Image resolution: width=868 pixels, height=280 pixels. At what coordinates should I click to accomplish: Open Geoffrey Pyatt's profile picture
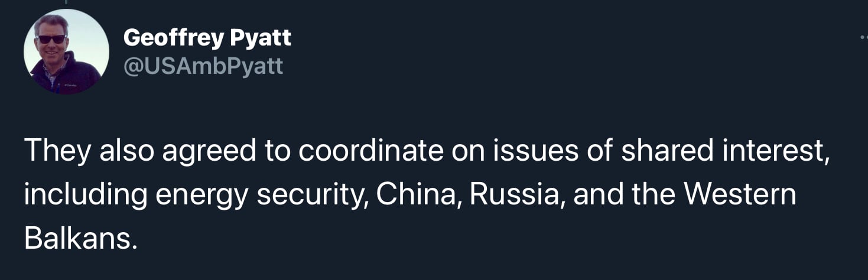pos(66,51)
